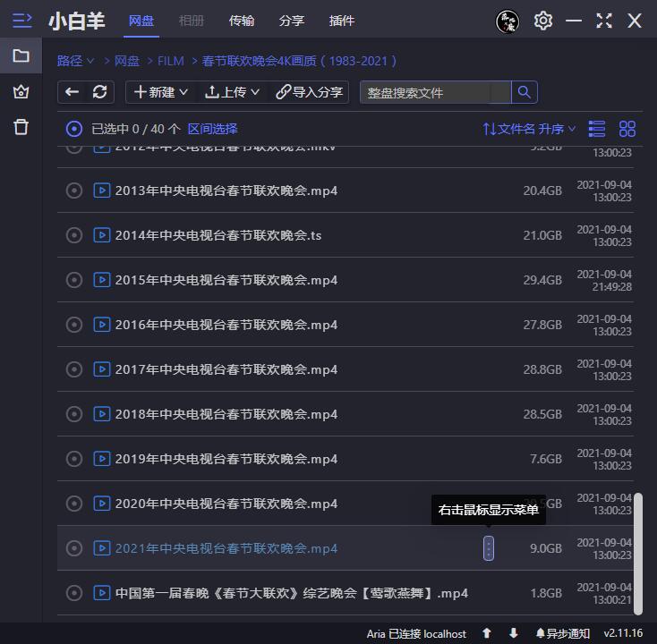Open 2020年中央电视台春节联欢晚会.mp4 file
This screenshot has width=657, height=644.
226,504
